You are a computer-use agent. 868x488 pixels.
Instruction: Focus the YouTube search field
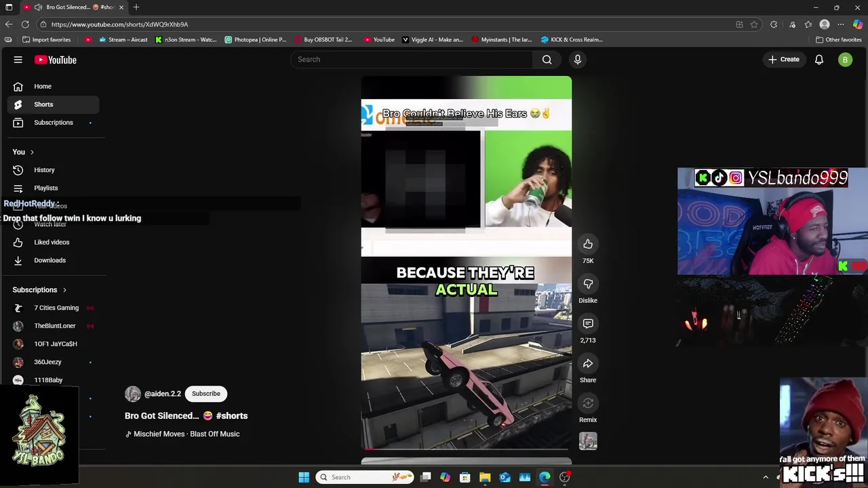pyautogui.click(x=412, y=60)
